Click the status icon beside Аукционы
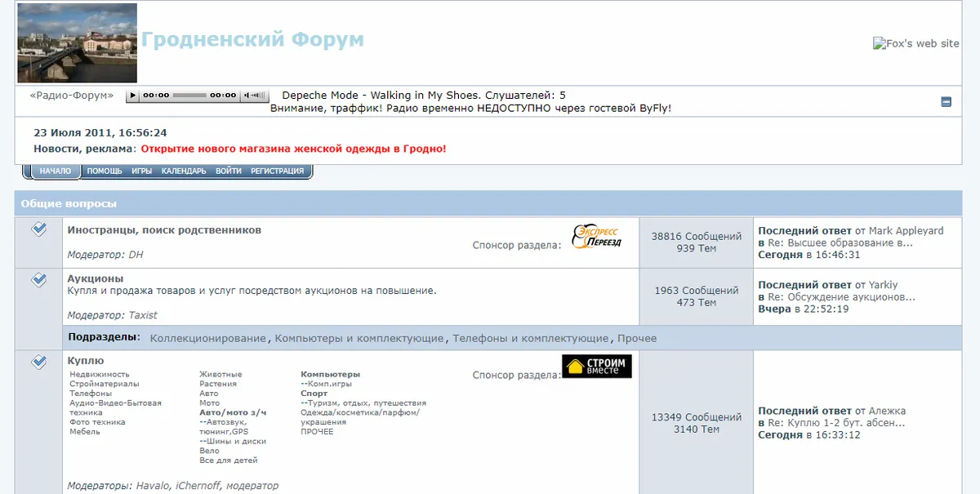 click(x=39, y=280)
